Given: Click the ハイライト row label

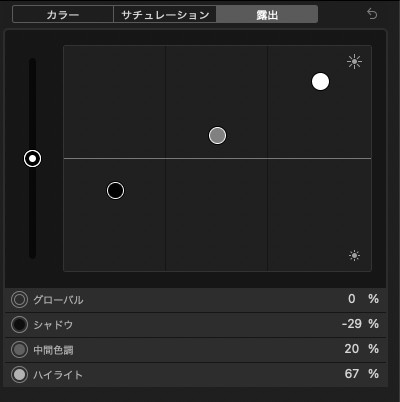Looking at the screenshot, I should [x=58, y=375].
